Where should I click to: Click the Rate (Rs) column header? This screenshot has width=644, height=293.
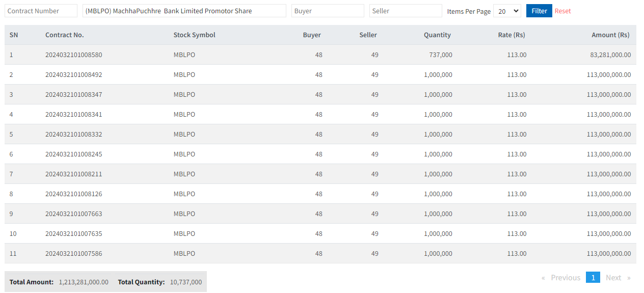(x=511, y=35)
